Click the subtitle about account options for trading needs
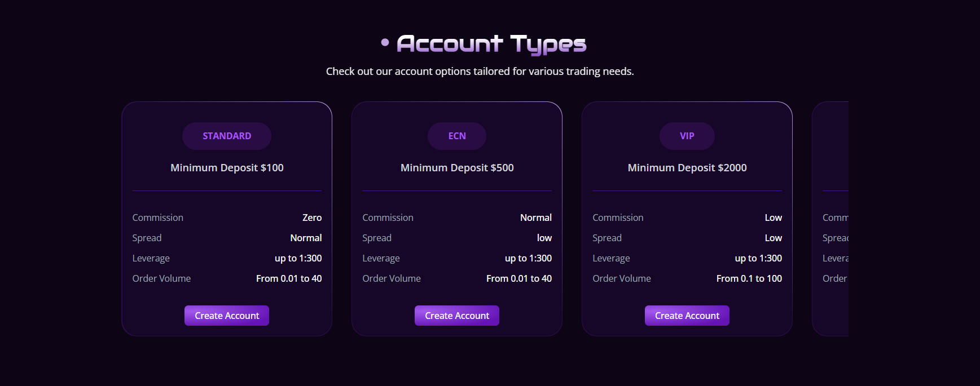 coord(480,72)
